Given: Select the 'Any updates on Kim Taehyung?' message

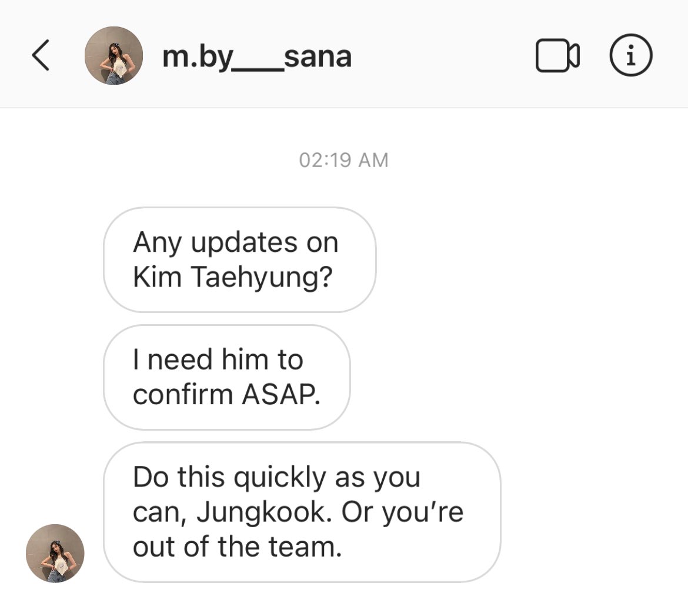Looking at the screenshot, I should click(239, 260).
